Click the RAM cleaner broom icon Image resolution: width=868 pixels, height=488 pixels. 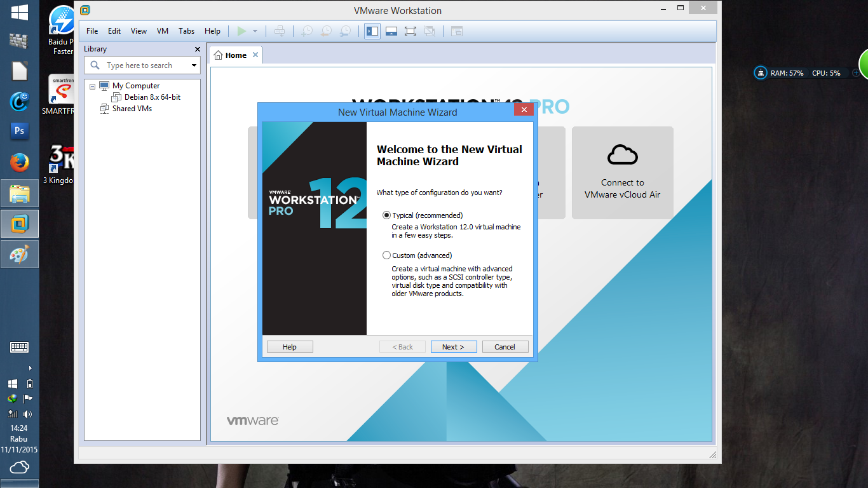[761, 73]
